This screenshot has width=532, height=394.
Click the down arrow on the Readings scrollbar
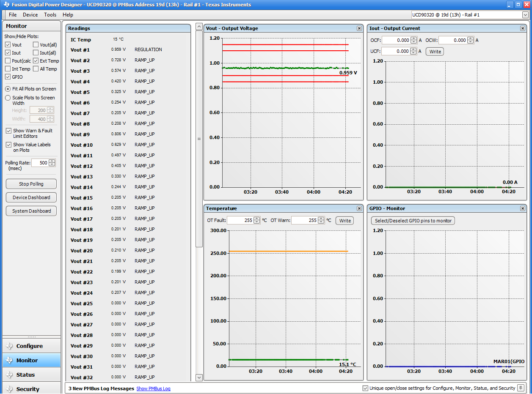pyautogui.click(x=198, y=377)
